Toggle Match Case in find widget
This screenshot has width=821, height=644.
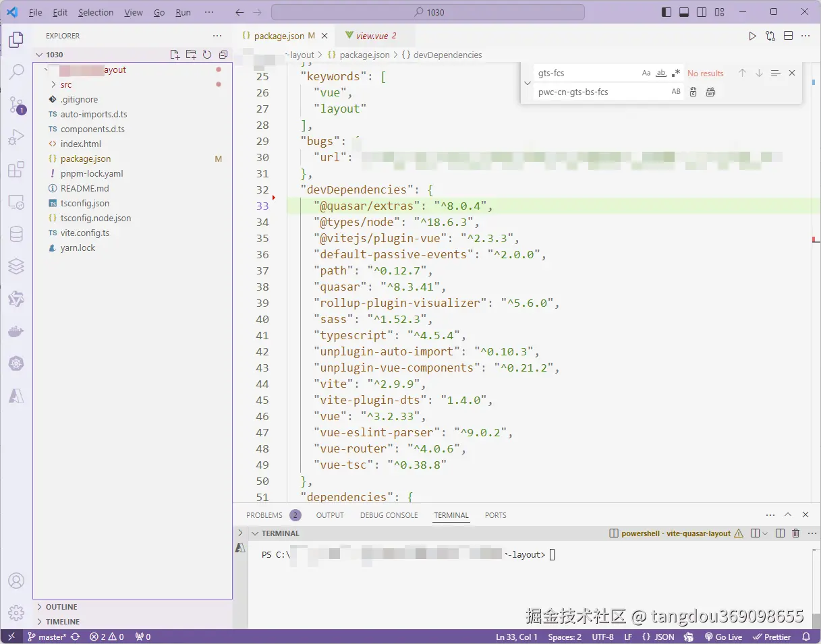click(646, 73)
